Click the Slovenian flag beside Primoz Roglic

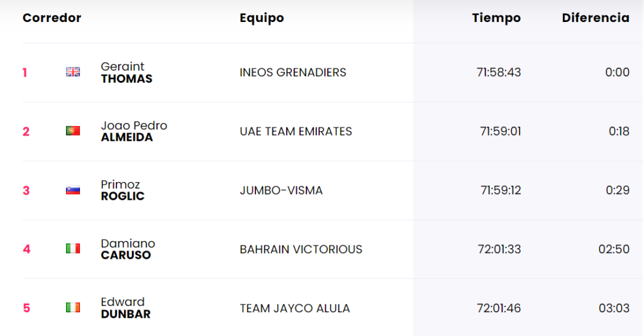coord(73,190)
